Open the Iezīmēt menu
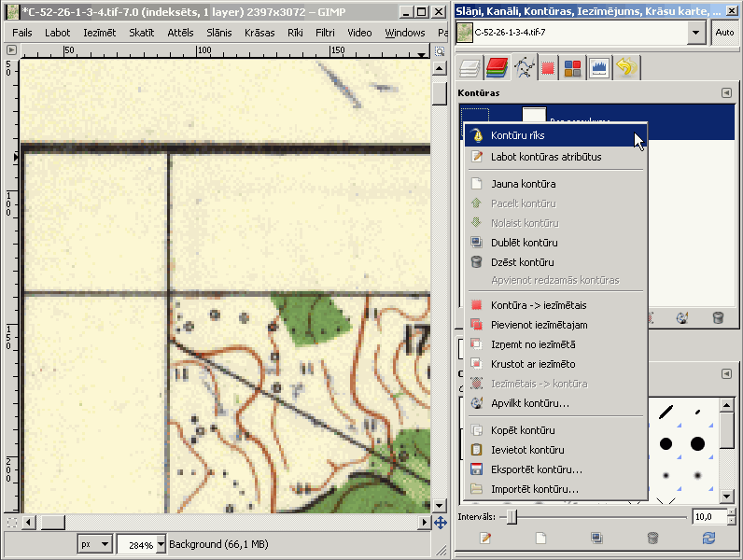Viewport: 743px width, 560px height. point(100,33)
